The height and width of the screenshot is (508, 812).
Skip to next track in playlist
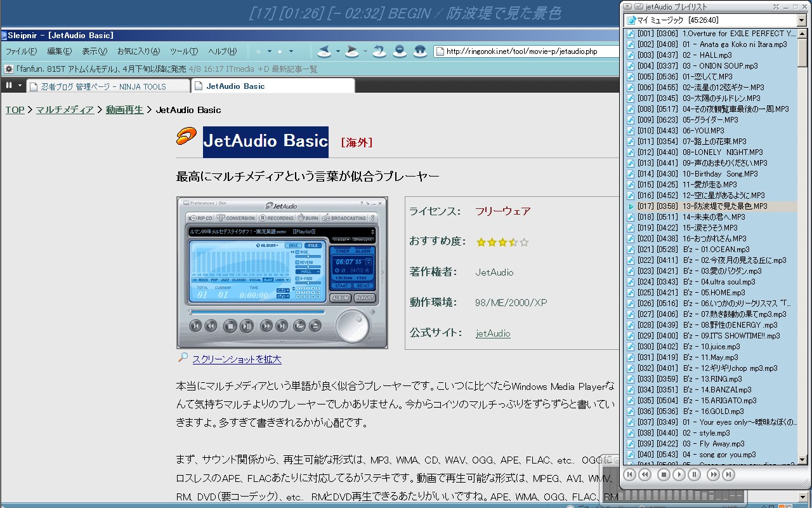pyautogui.click(x=729, y=474)
